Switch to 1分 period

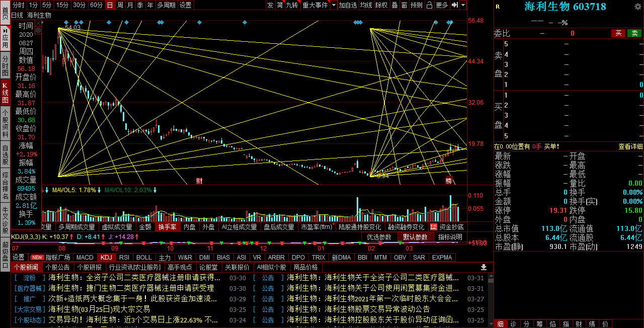[33, 5]
